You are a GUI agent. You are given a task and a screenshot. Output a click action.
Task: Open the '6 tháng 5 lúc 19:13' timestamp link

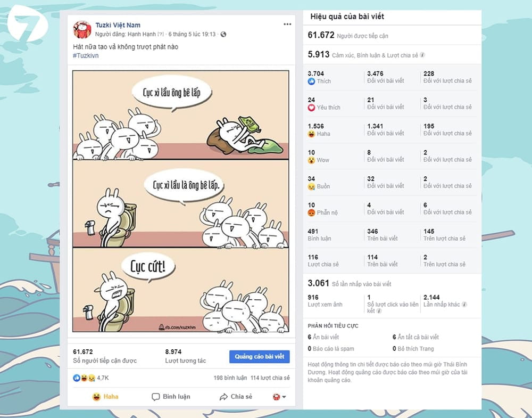point(192,34)
